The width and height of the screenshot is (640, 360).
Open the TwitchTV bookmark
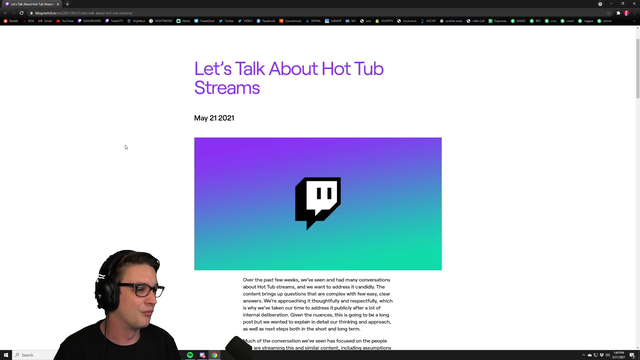coord(114,21)
